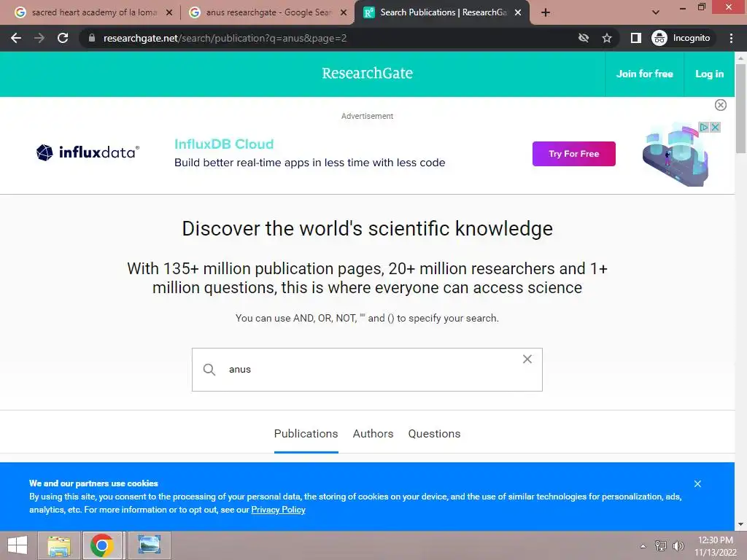The height and width of the screenshot is (560, 747).
Task: Click the search magnifier icon
Action: tap(209, 370)
